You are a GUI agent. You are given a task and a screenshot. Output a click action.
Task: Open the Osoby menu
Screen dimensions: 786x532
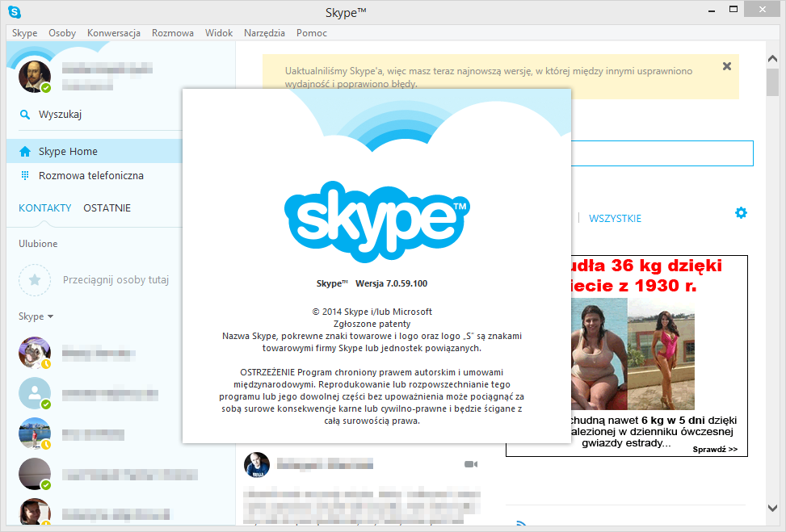(62, 33)
